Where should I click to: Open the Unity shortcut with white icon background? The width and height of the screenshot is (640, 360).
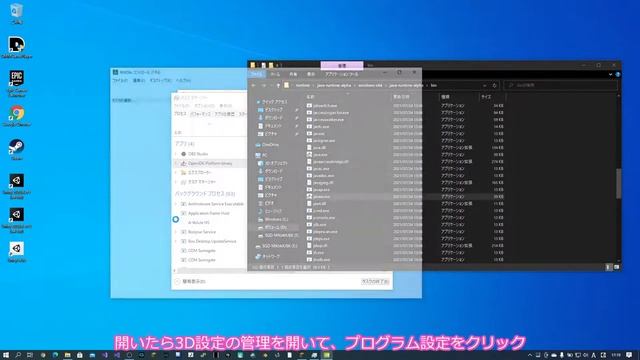(16, 251)
